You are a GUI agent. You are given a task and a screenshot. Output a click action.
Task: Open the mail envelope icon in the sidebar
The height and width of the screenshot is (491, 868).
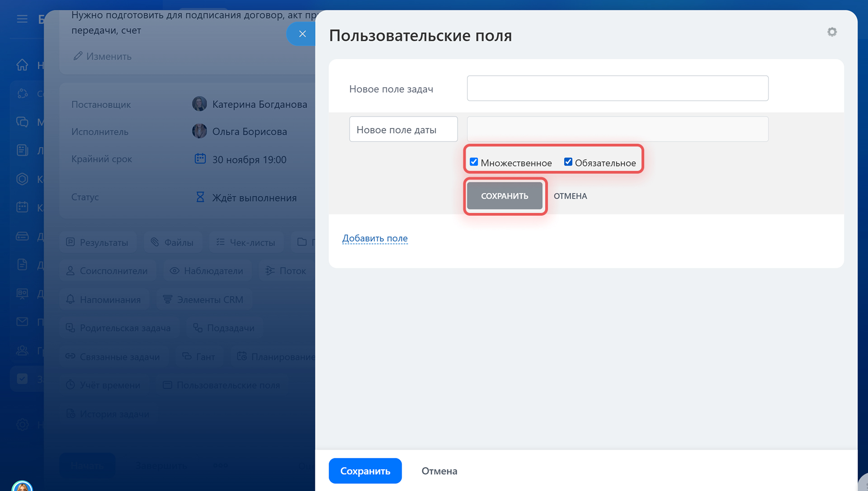pos(22,322)
